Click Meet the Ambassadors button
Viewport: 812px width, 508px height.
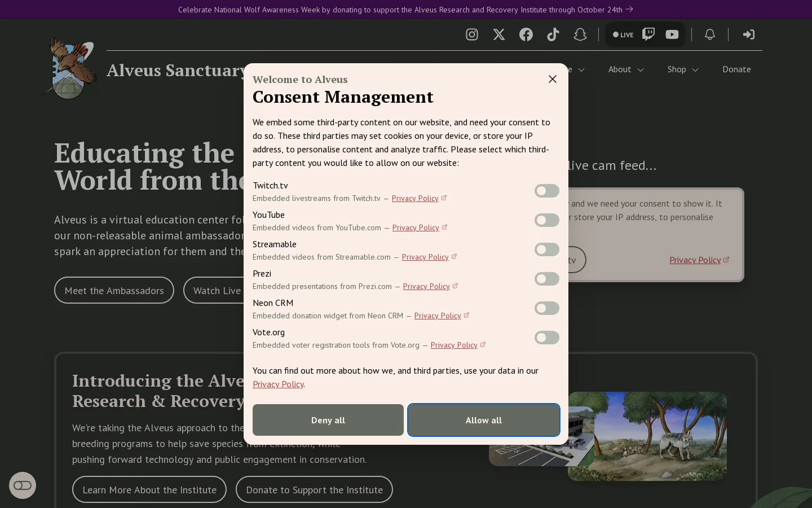tap(114, 290)
